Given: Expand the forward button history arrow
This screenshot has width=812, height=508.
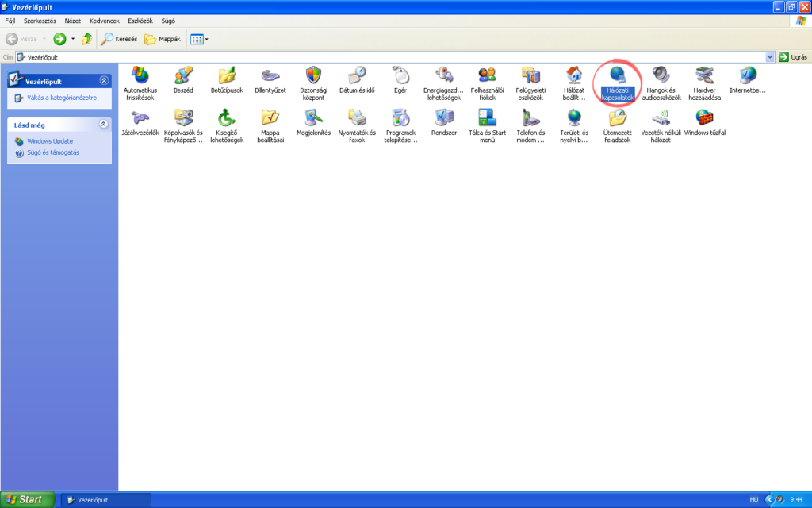Looking at the screenshot, I should [71, 38].
